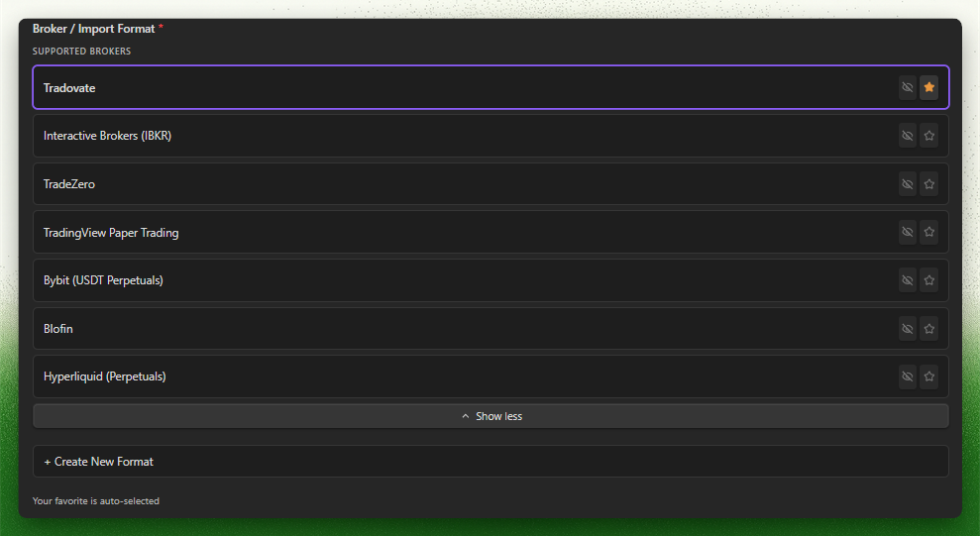
Task: Favorite Interactive Brokers (IBKR) with star icon
Action: (x=928, y=136)
